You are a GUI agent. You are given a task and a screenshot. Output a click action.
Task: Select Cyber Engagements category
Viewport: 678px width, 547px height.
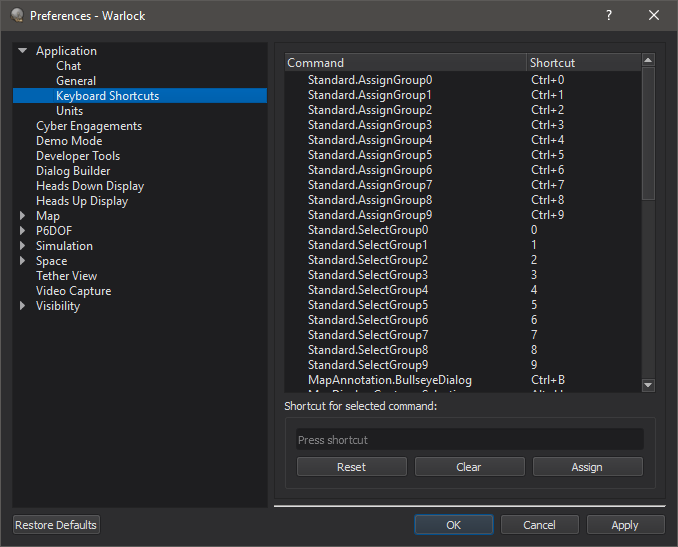coord(89,126)
